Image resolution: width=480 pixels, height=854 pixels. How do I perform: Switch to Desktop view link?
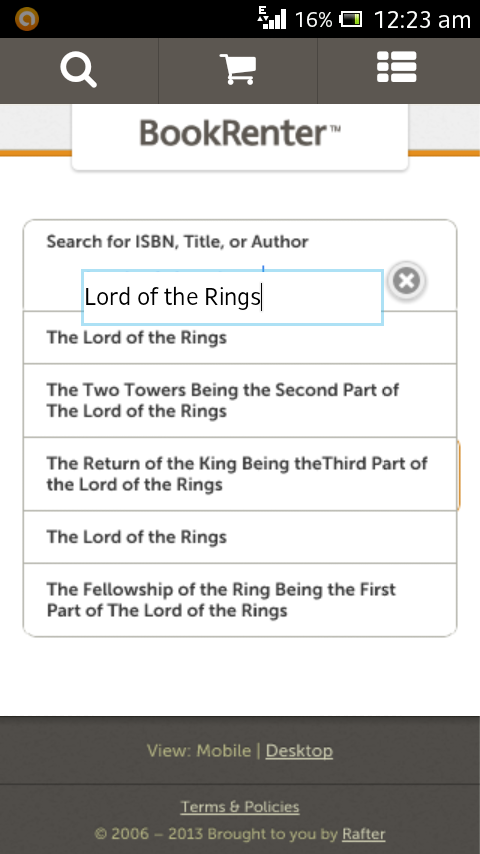click(299, 751)
